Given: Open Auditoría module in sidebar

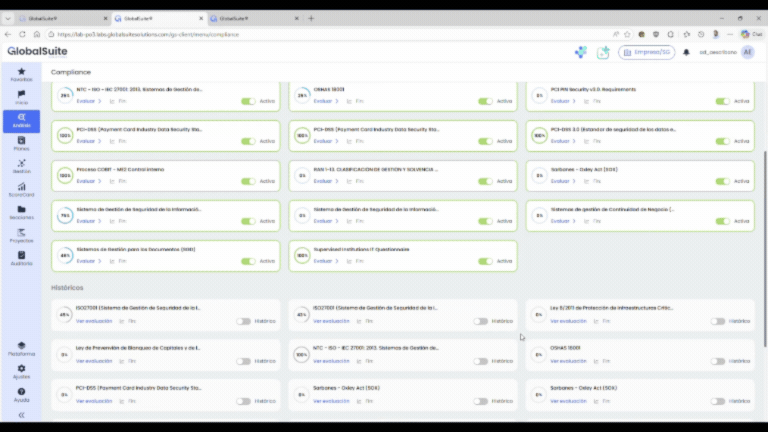Looking at the screenshot, I should pyautogui.click(x=21, y=258).
